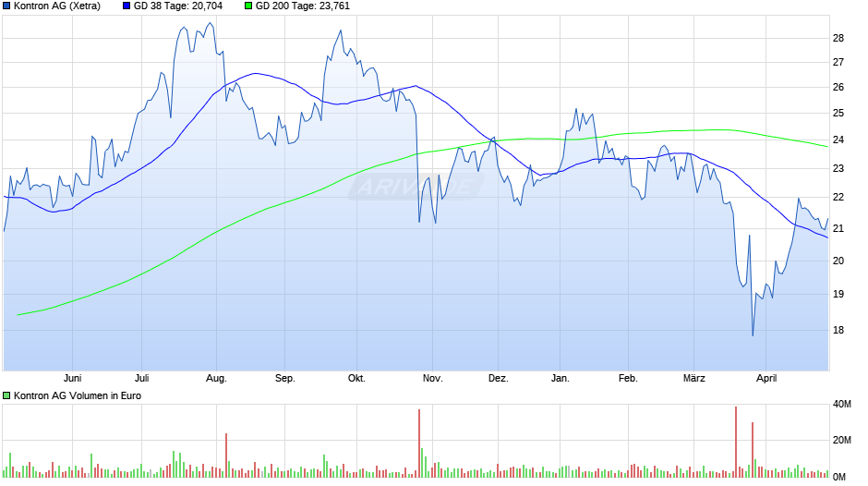This screenshot has height=486, width=868.
Task: Click the April month label on the axis
Action: click(766, 378)
